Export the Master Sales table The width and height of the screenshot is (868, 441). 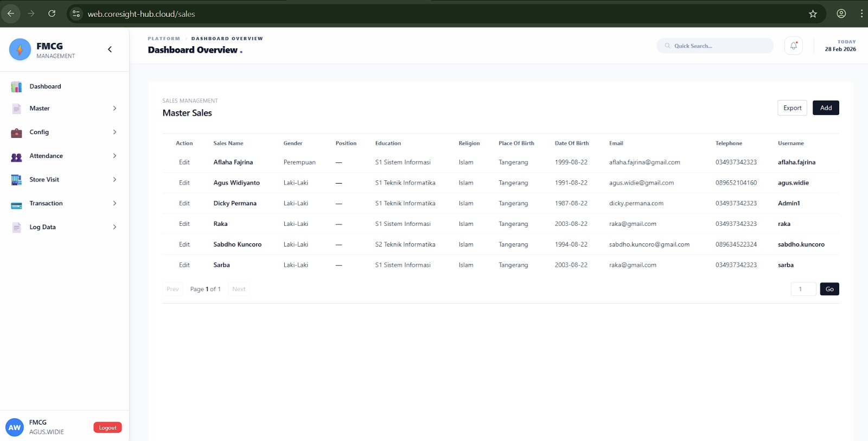[792, 108]
